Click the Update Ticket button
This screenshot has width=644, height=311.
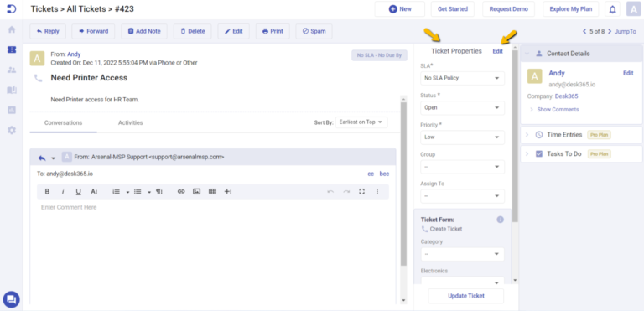[466, 296]
